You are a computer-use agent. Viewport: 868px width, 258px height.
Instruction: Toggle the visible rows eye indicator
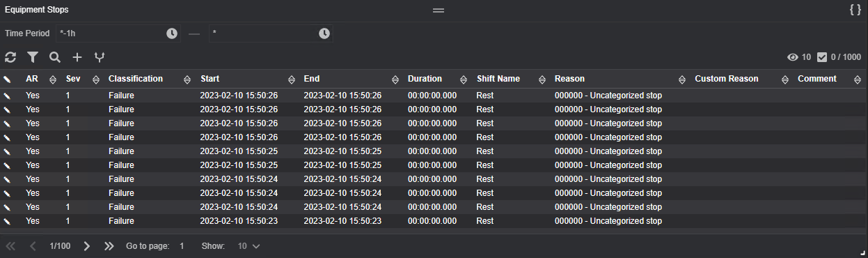click(792, 57)
